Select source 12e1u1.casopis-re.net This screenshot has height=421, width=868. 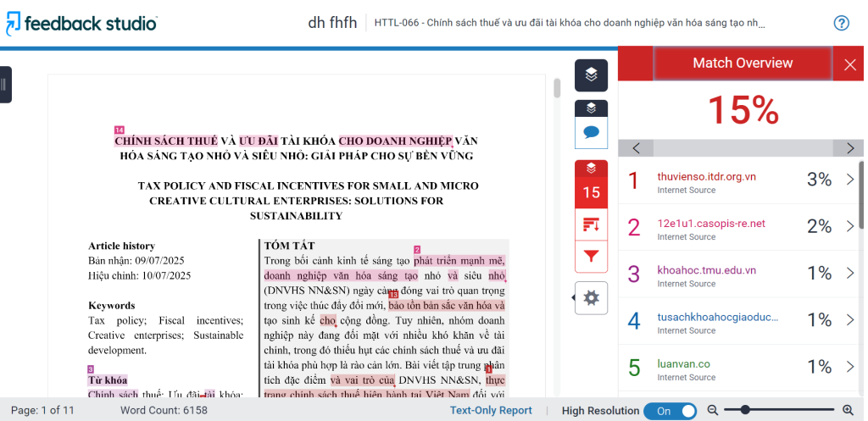[711, 224]
